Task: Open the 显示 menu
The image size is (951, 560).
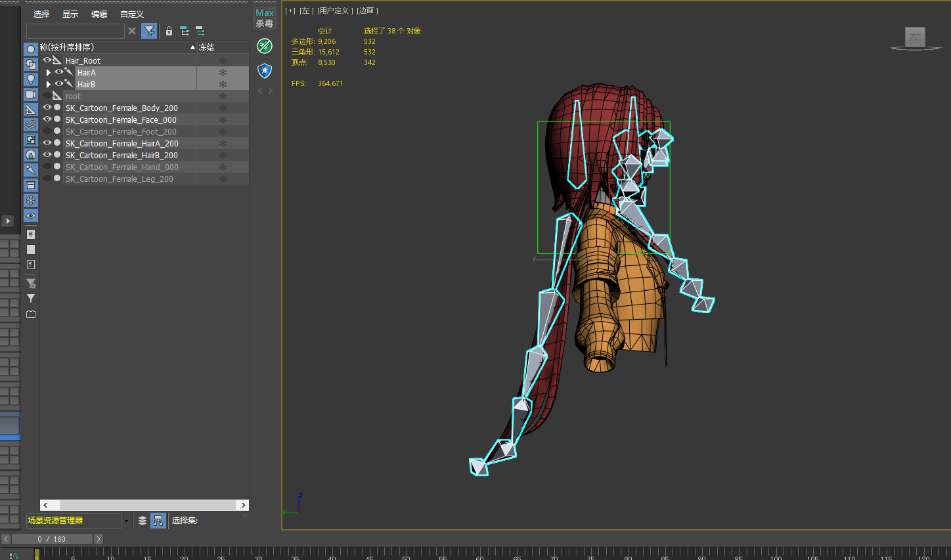Action: pyautogui.click(x=70, y=14)
